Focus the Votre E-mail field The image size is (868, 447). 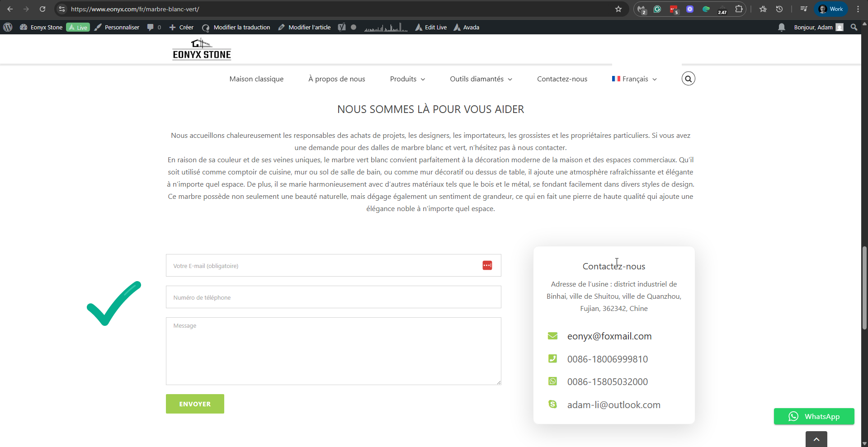334,265
